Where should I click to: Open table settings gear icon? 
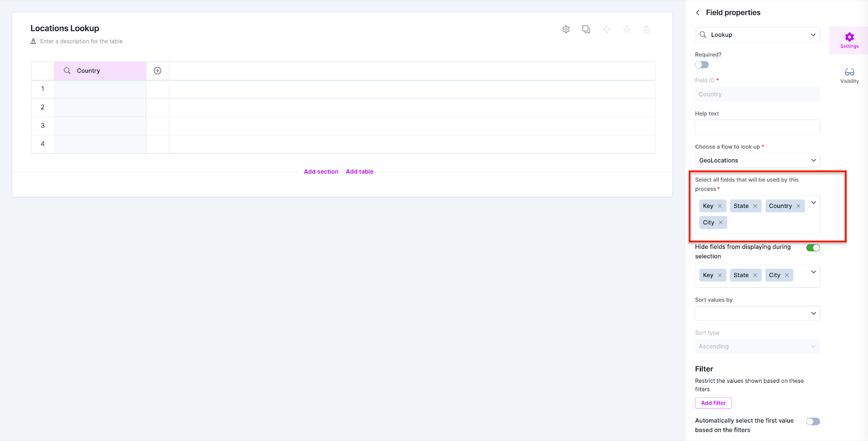click(566, 29)
